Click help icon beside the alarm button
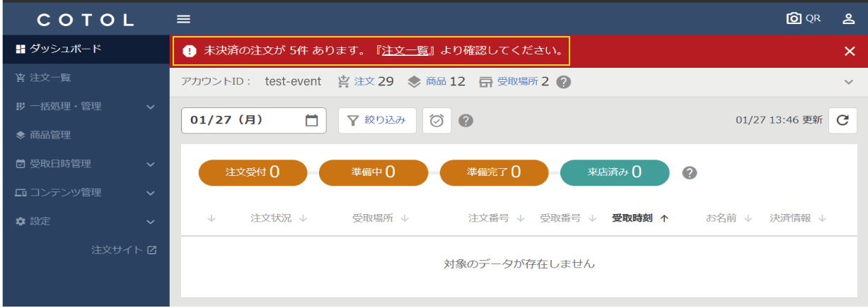 [465, 121]
